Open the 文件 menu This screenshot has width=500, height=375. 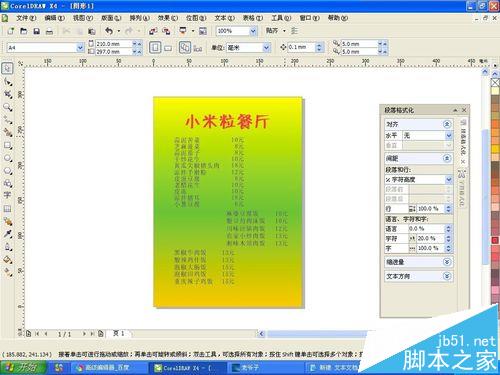26,18
